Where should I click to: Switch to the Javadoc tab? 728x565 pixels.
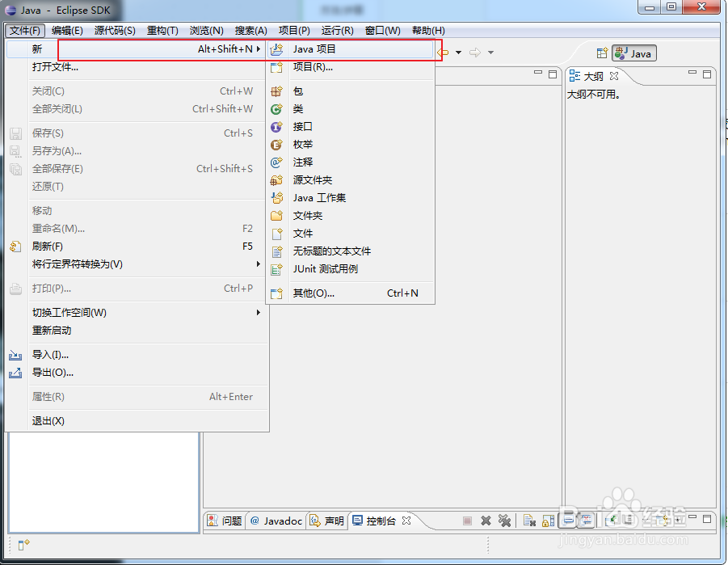pyautogui.click(x=276, y=521)
